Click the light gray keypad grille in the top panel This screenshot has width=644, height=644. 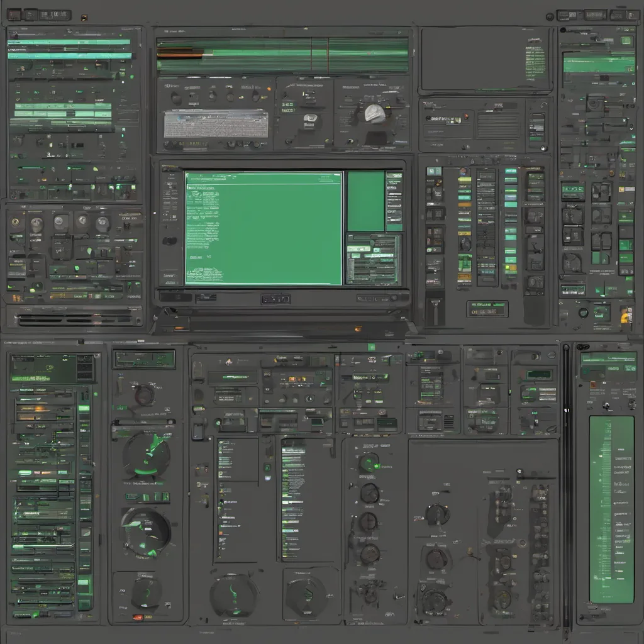[216, 124]
